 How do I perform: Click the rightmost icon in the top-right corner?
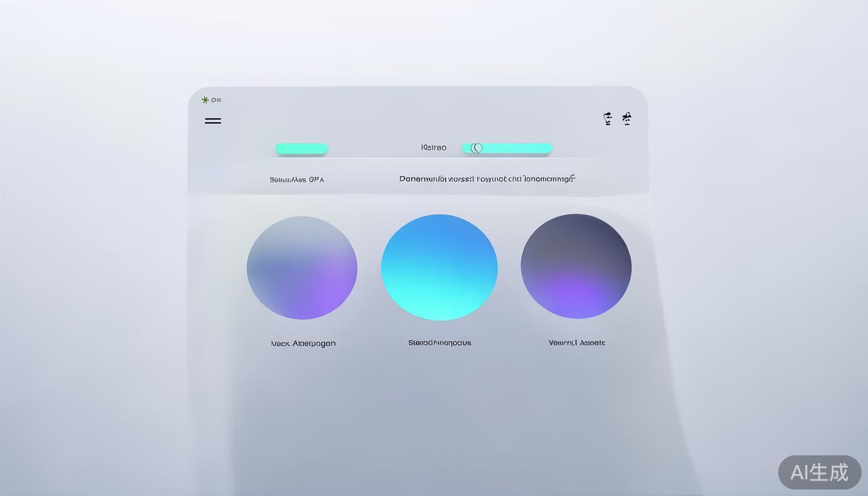626,118
